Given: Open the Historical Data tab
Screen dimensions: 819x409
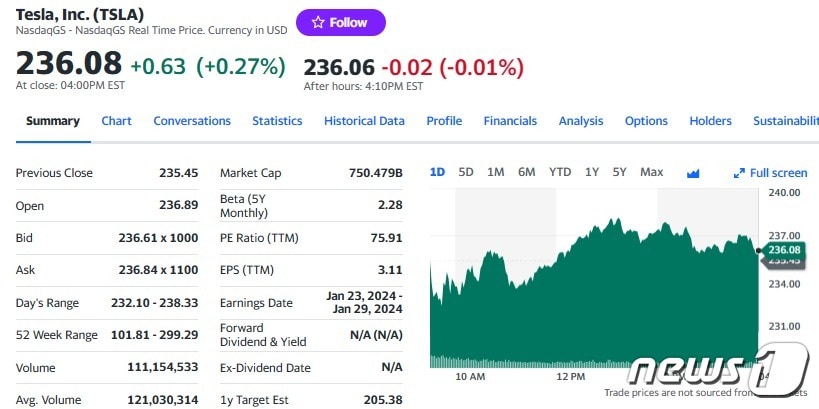Looking at the screenshot, I should [364, 121].
